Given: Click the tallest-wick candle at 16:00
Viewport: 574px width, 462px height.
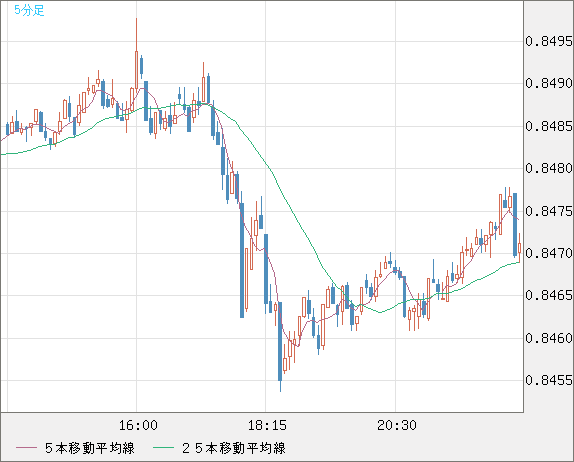Looking at the screenshot, I should pyautogui.click(x=137, y=55).
